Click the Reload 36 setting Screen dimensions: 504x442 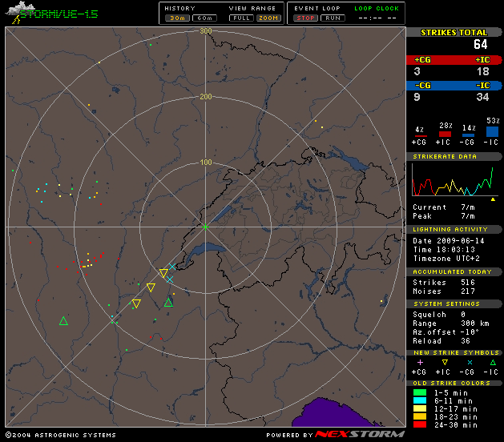coord(442,341)
